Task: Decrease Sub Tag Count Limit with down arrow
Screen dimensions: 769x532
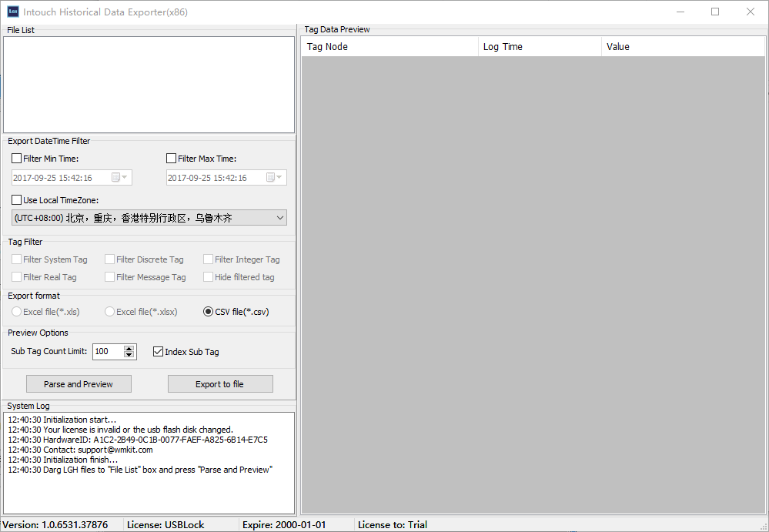Action: pos(129,354)
